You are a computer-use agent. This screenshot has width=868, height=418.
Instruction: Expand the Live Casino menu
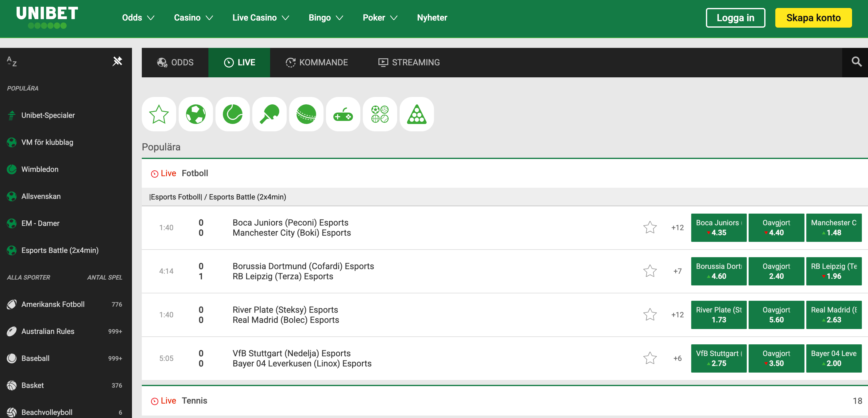pos(261,17)
